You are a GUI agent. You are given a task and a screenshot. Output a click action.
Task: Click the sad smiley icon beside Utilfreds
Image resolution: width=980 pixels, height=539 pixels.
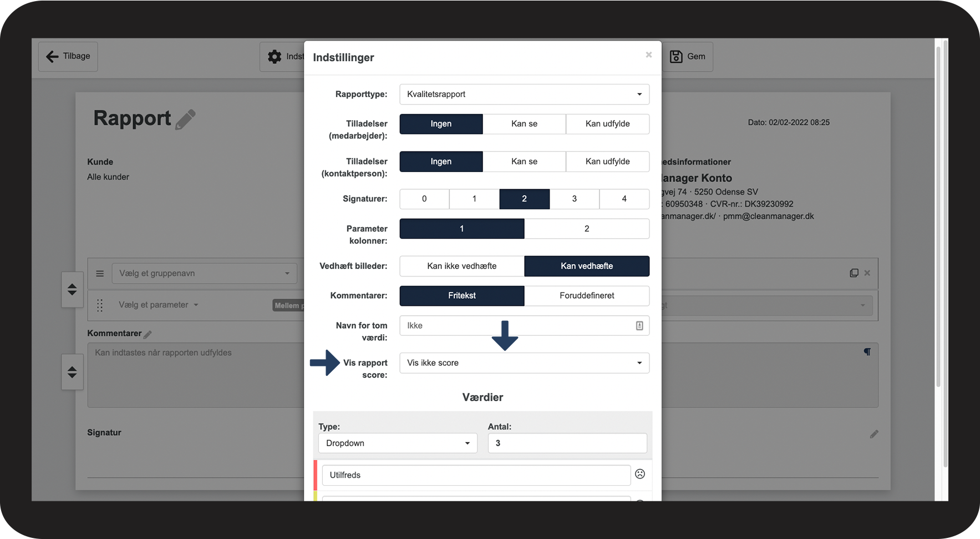coord(639,474)
